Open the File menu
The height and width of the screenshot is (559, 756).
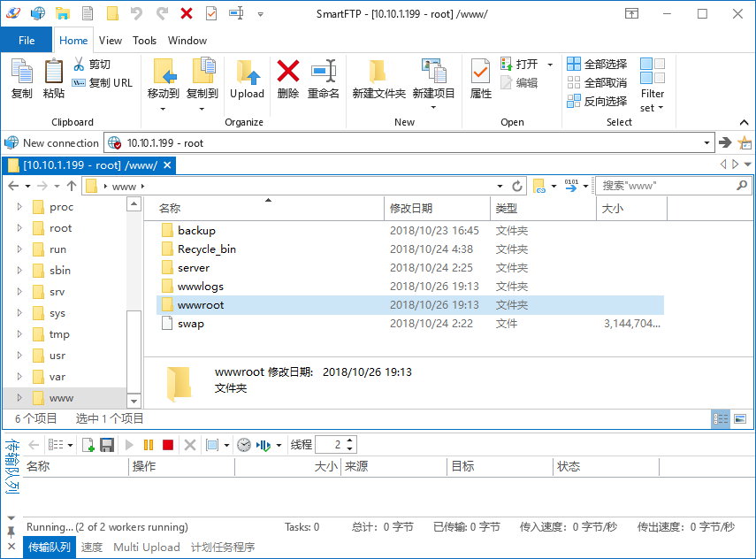(26, 41)
